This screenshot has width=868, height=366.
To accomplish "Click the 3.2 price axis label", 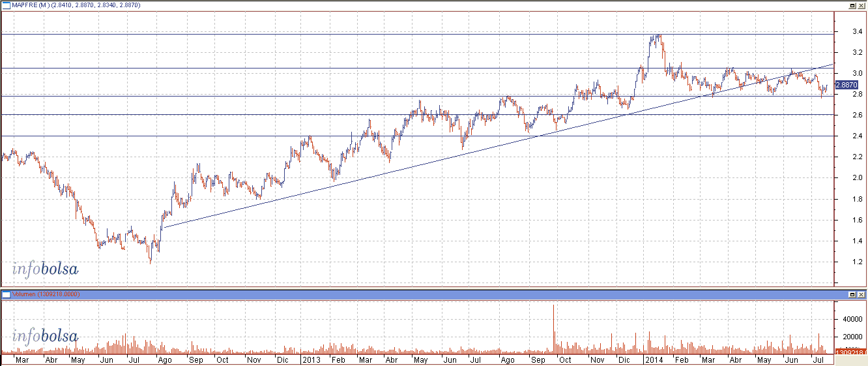I will [856, 52].
